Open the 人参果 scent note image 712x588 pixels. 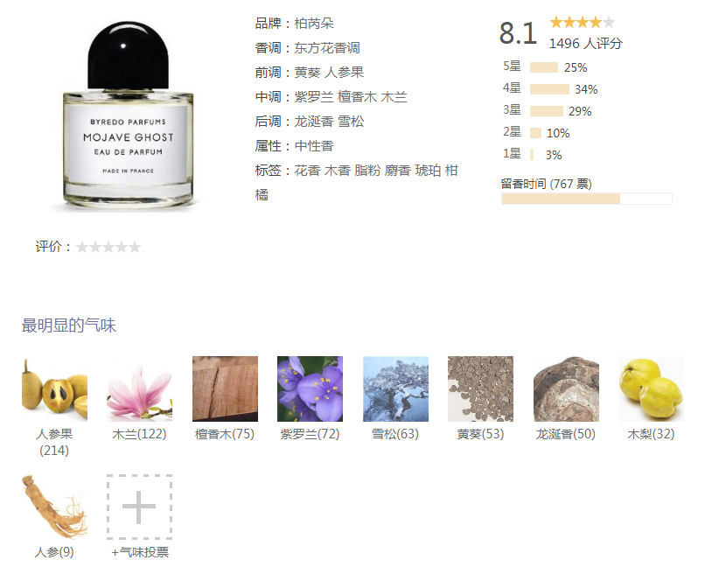(54, 388)
